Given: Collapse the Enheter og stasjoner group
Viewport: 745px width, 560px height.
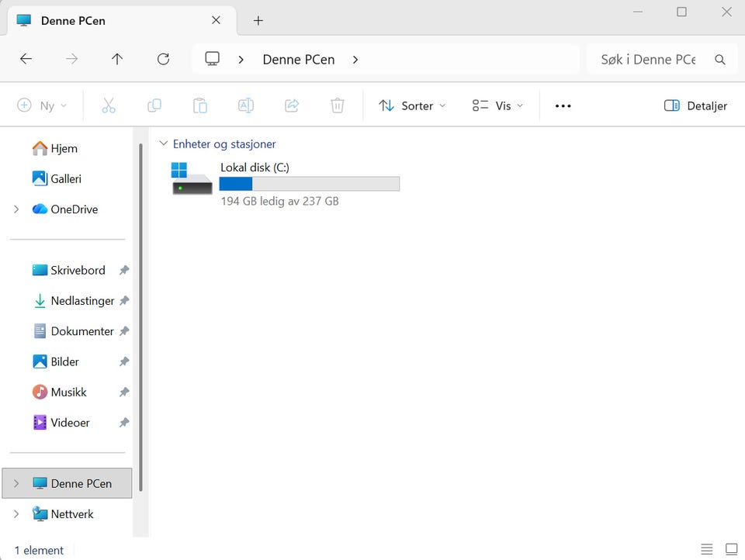Looking at the screenshot, I should tap(163, 143).
